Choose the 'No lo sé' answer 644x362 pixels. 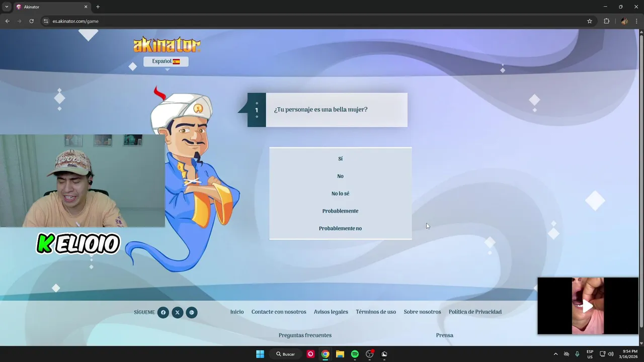coord(340,194)
